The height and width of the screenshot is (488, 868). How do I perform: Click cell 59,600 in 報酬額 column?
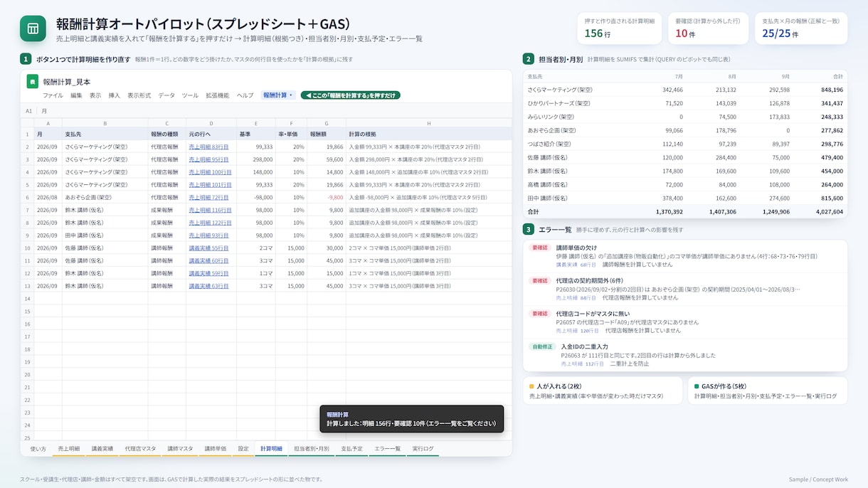[327, 159]
